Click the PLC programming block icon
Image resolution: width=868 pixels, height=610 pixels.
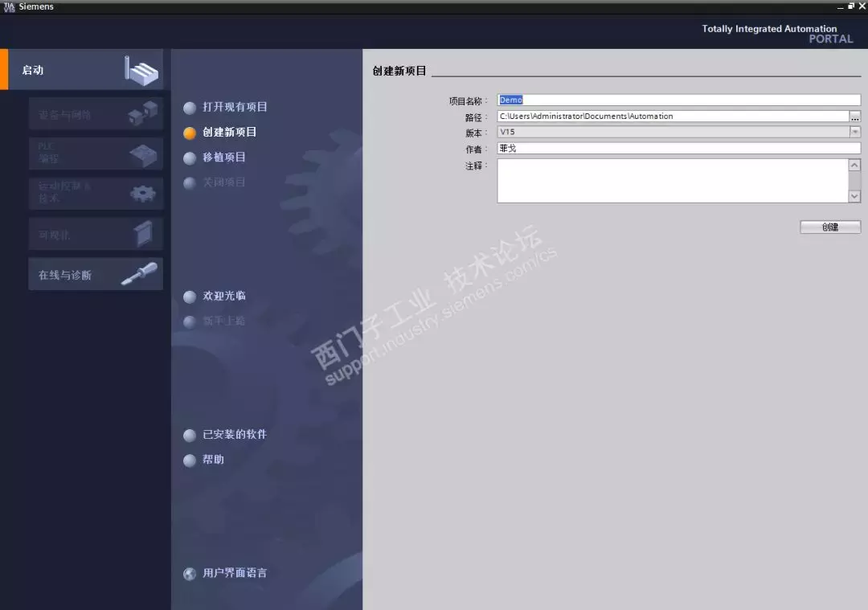(143, 154)
